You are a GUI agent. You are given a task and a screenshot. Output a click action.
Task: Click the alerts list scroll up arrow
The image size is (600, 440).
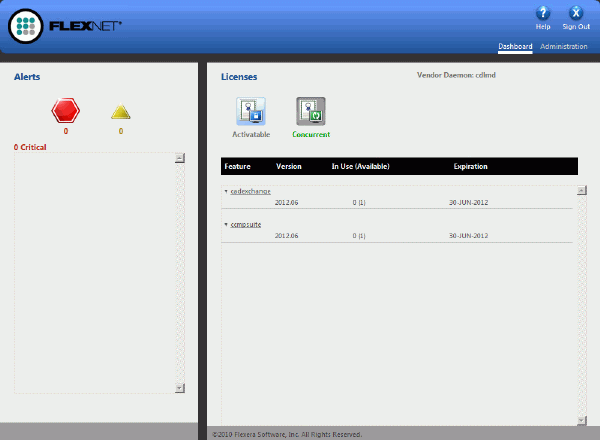[x=179, y=158]
